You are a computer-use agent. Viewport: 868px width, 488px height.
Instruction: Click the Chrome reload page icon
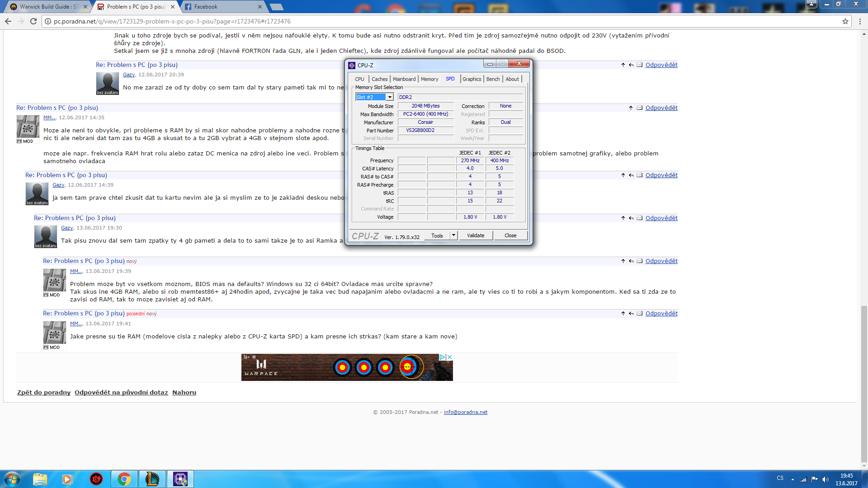pyautogui.click(x=33, y=21)
